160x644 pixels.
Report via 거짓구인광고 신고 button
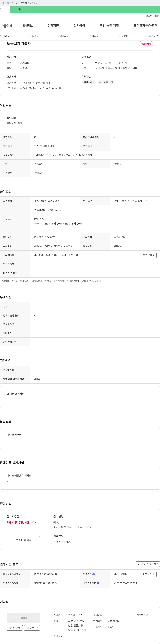(148, 564)
